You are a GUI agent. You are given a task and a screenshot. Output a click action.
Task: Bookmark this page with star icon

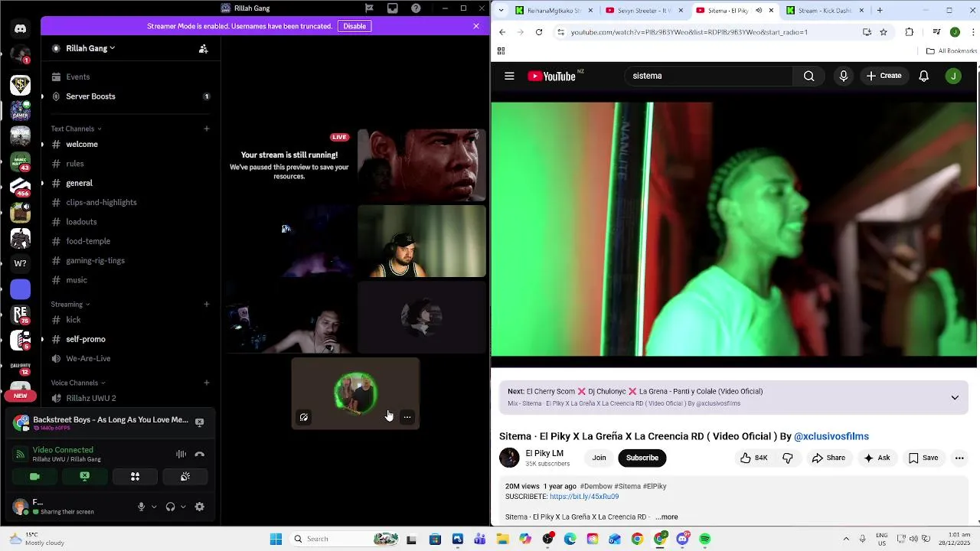[x=884, y=32]
